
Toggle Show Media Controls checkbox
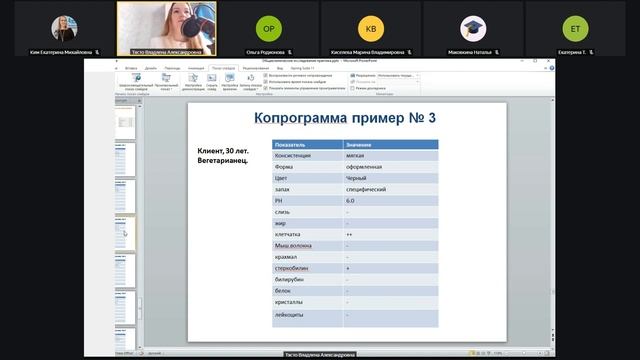(x=266, y=88)
